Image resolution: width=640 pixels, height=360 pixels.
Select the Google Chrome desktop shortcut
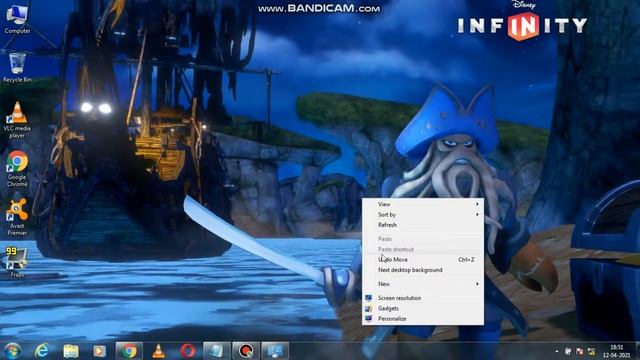point(17,169)
